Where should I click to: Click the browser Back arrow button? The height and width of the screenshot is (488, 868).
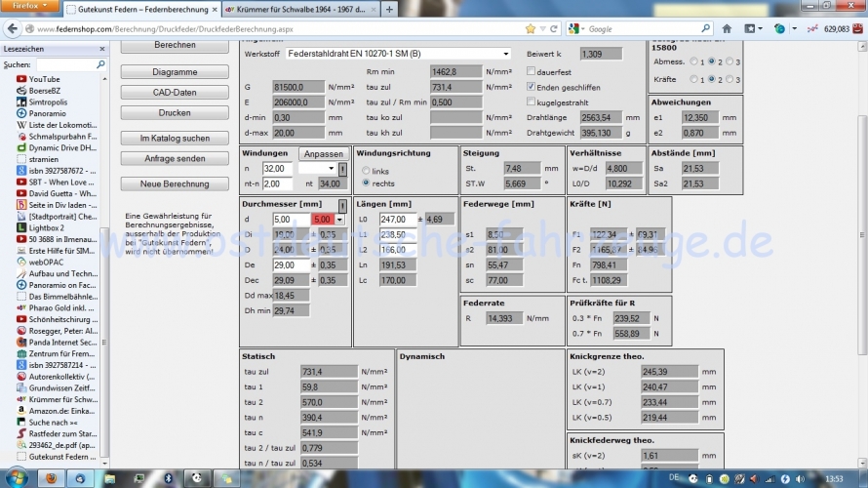pos(13,29)
